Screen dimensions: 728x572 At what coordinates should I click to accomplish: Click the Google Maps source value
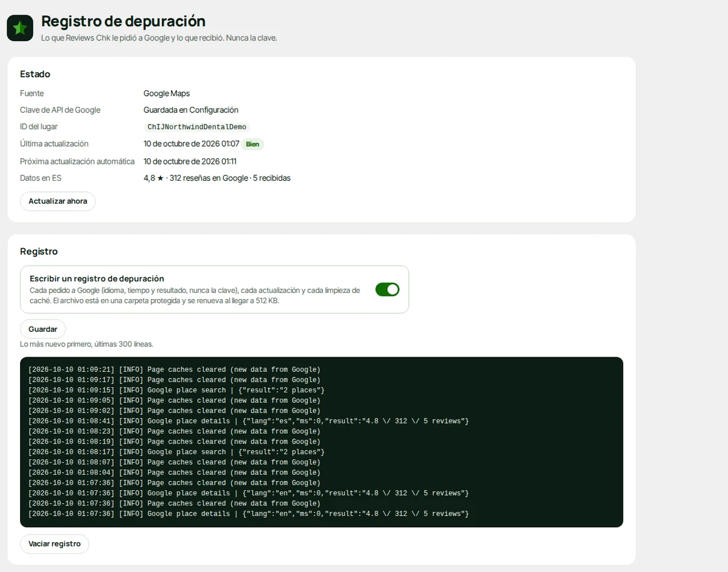167,93
